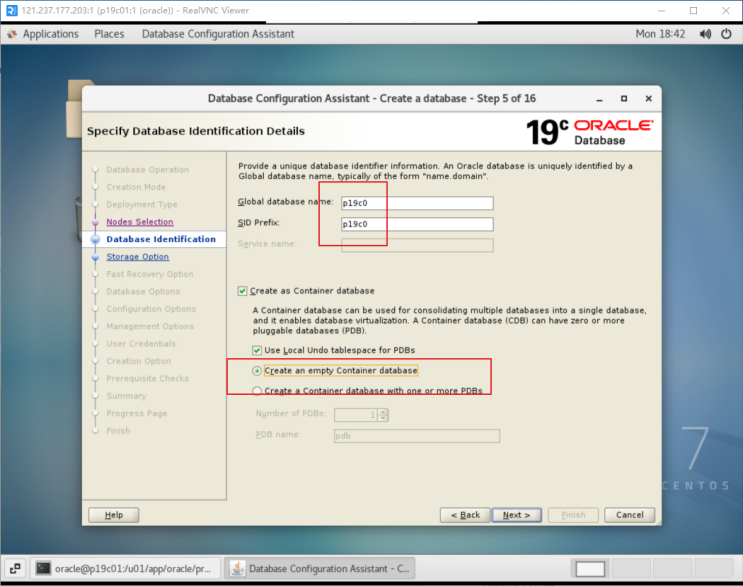Click the show desktop taskbar icon

pyautogui.click(x=15, y=568)
